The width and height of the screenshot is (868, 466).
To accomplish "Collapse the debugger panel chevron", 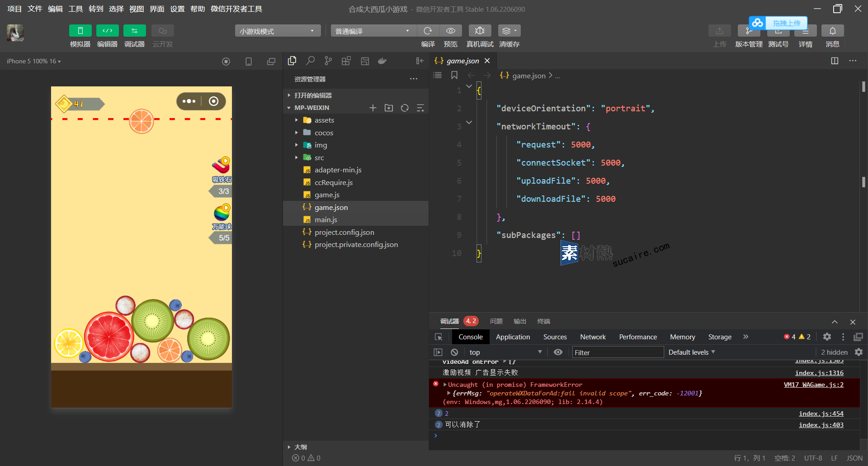I will coord(835,322).
